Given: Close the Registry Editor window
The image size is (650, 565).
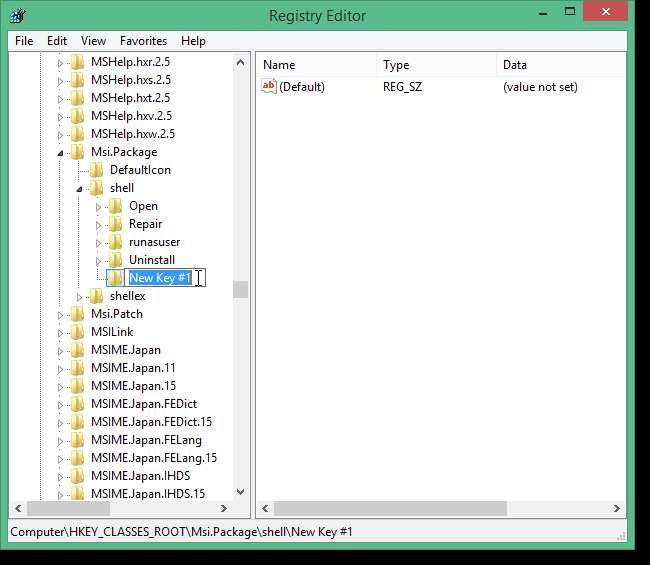Looking at the screenshot, I should [x=606, y=12].
